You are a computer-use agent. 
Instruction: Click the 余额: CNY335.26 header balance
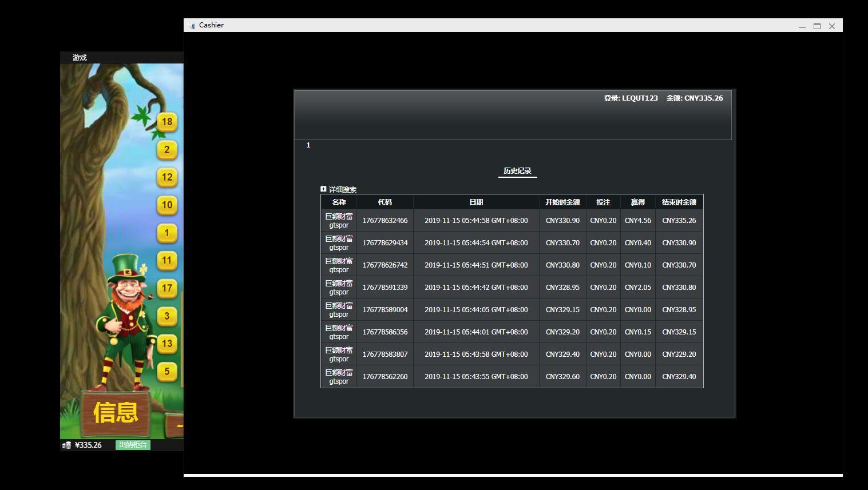(695, 98)
